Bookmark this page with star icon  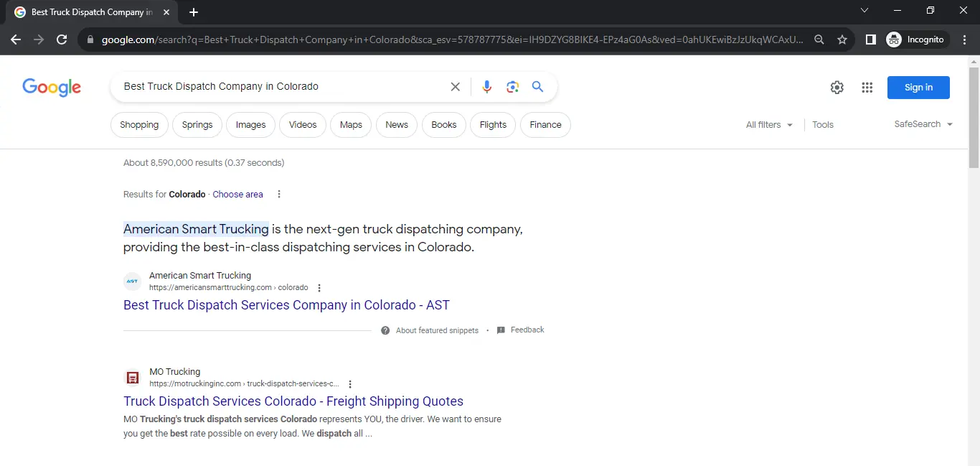tap(842, 39)
